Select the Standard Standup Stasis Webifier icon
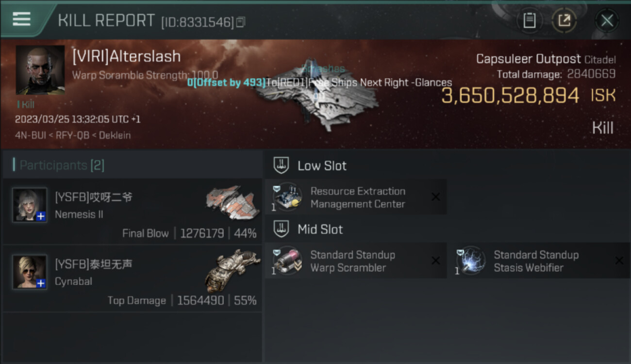 coord(471,261)
